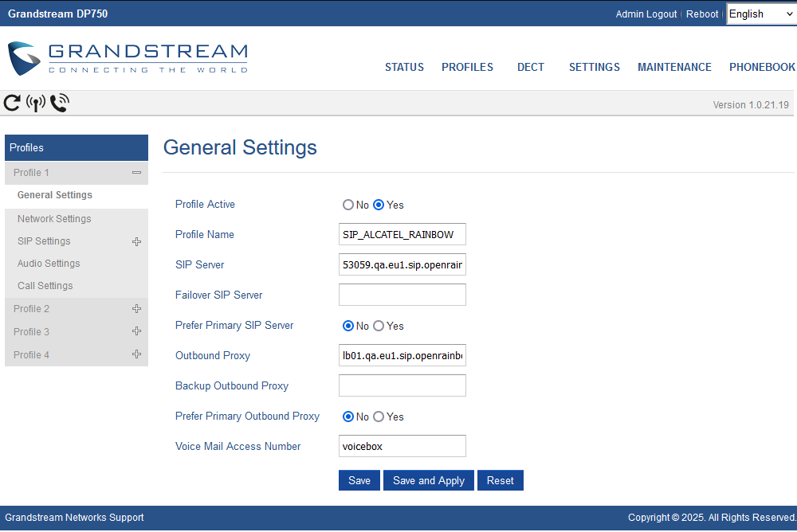Open the DECT menu
797x532 pixels.
[531, 67]
